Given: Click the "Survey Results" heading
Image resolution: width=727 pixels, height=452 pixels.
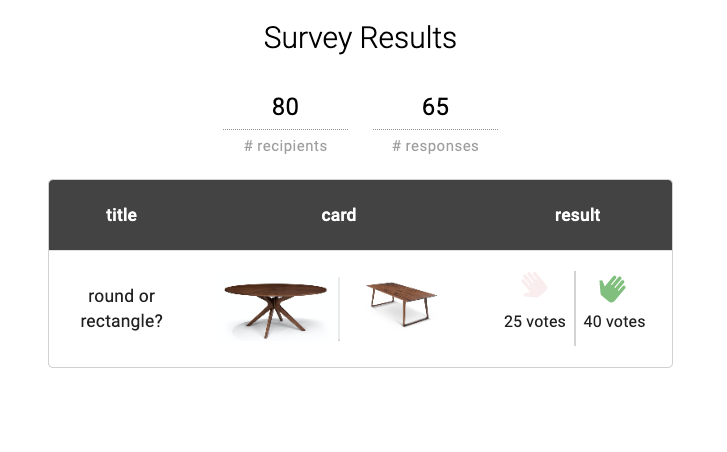Looking at the screenshot, I should point(360,38).
